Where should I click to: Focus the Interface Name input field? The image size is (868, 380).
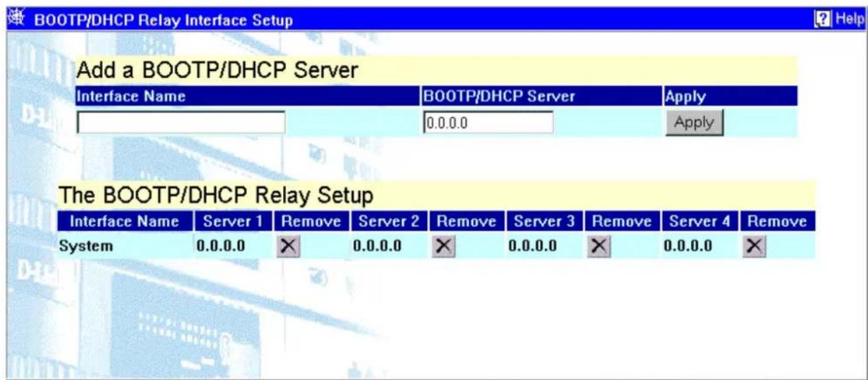pos(181,122)
